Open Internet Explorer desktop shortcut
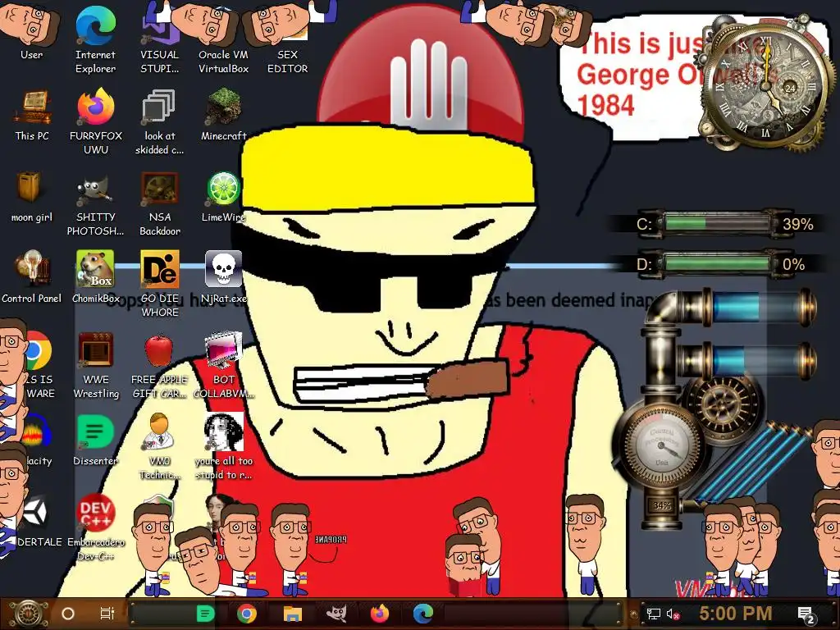The width and height of the screenshot is (840, 630). click(x=95, y=39)
